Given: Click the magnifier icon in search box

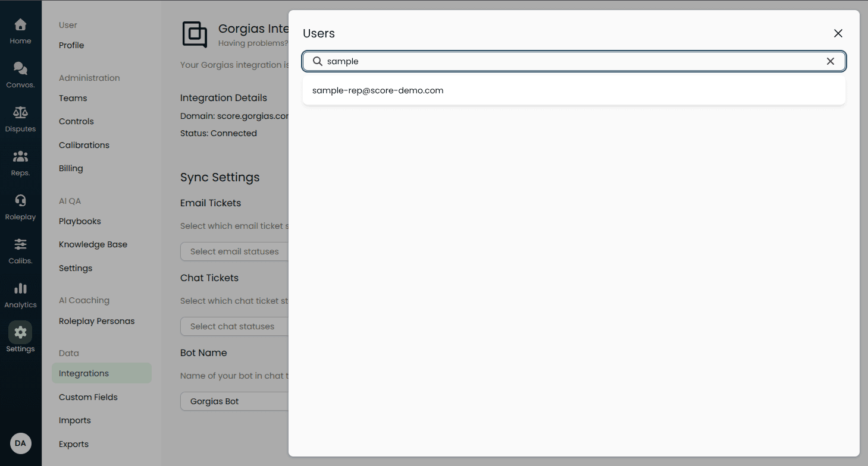Looking at the screenshot, I should (x=318, y=61).
